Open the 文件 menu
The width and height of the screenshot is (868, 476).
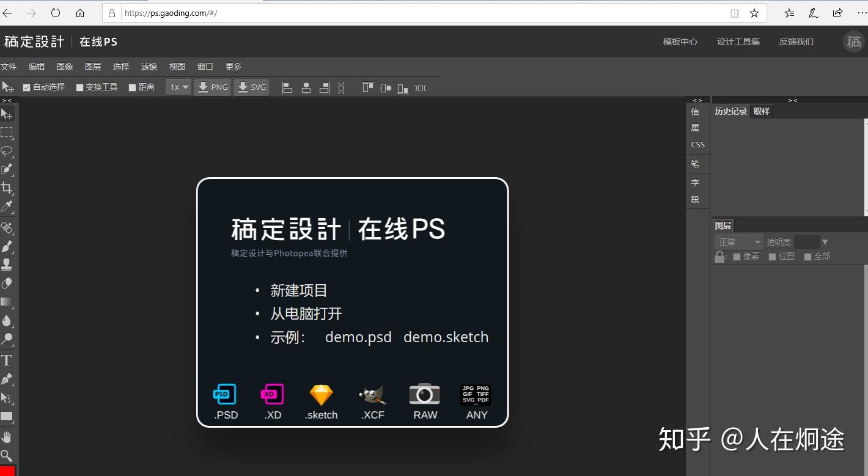click(9, 67)
